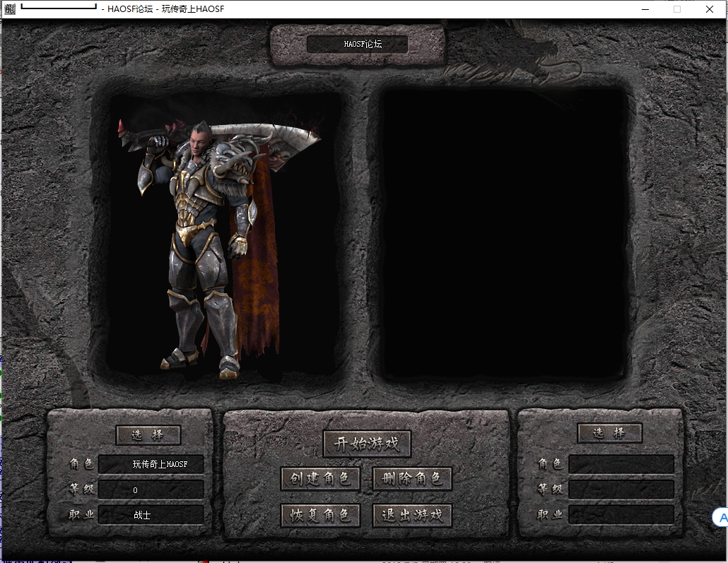
Task: Click the empty right 角色 field
Action: (621, 464)
